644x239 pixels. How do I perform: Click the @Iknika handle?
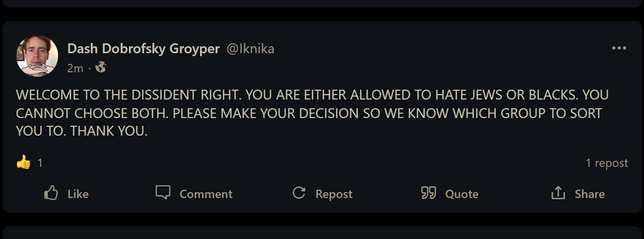(x=251, y=49)
